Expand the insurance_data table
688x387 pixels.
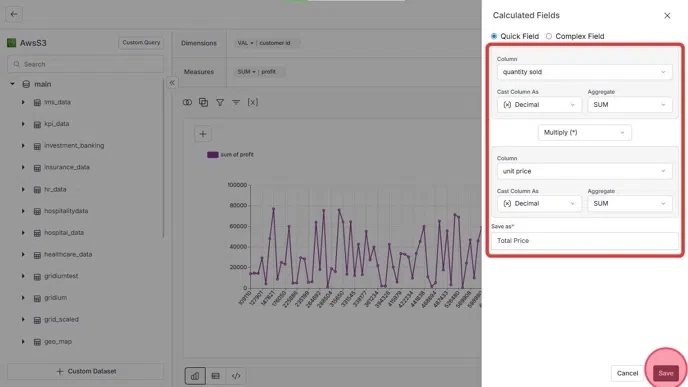tap(23, 167)
